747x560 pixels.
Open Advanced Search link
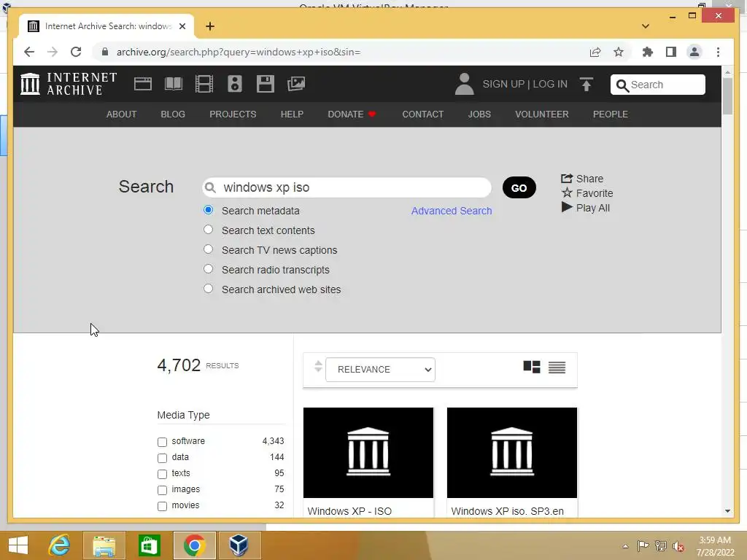pyautogui.click(x=452, y=211)
